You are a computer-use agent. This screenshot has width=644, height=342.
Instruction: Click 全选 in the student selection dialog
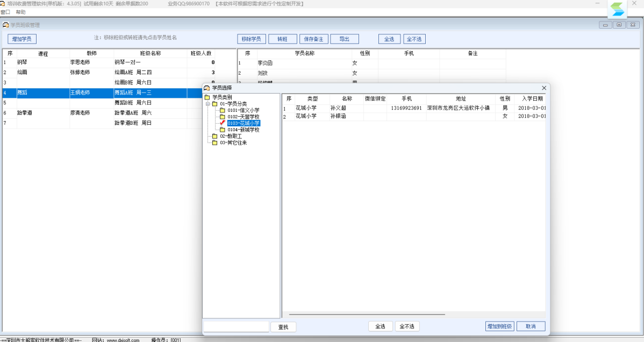click(x=380, y=326)
